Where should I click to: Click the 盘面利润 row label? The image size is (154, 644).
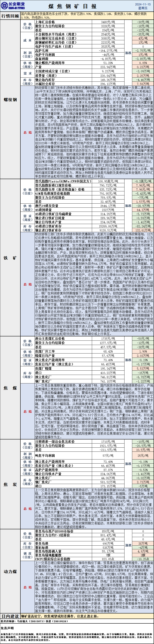[x=42, y=59]
